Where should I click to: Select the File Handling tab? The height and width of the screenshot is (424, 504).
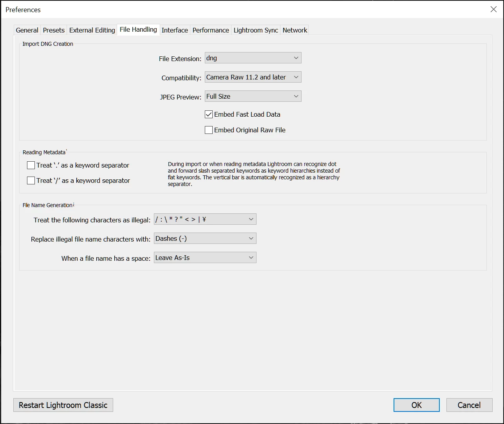click(138, 29)
